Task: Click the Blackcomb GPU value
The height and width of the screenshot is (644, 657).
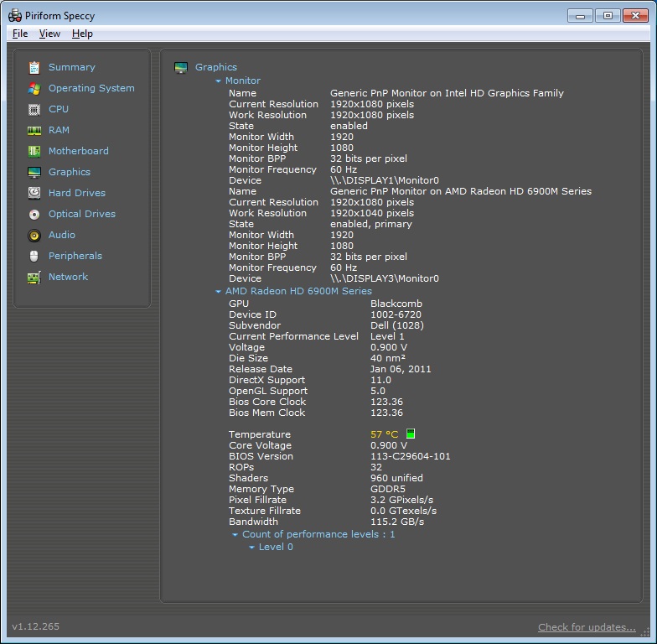Action: (396, 304)
